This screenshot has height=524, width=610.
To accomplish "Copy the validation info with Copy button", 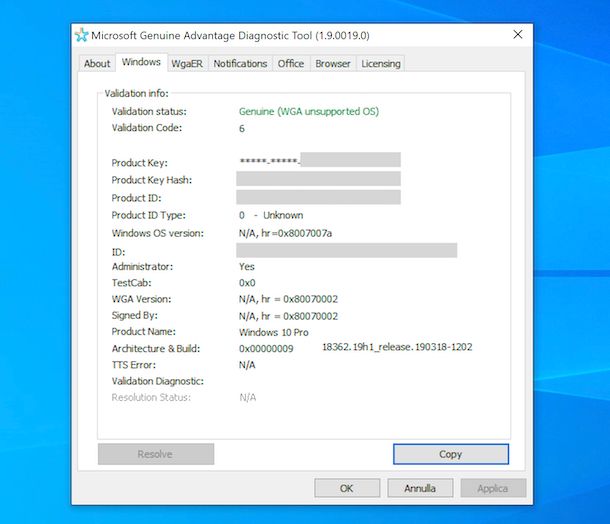I will 451,454.
